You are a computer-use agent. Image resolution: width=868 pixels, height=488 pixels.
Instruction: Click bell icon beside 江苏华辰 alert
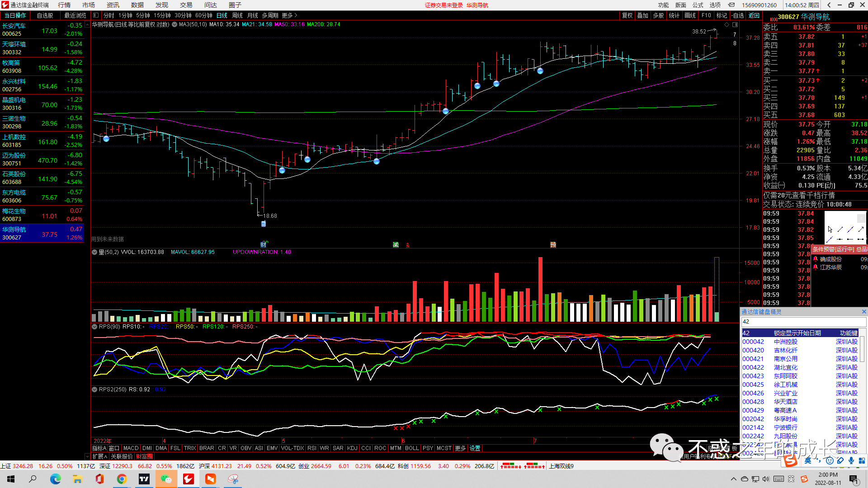(816, 267)
